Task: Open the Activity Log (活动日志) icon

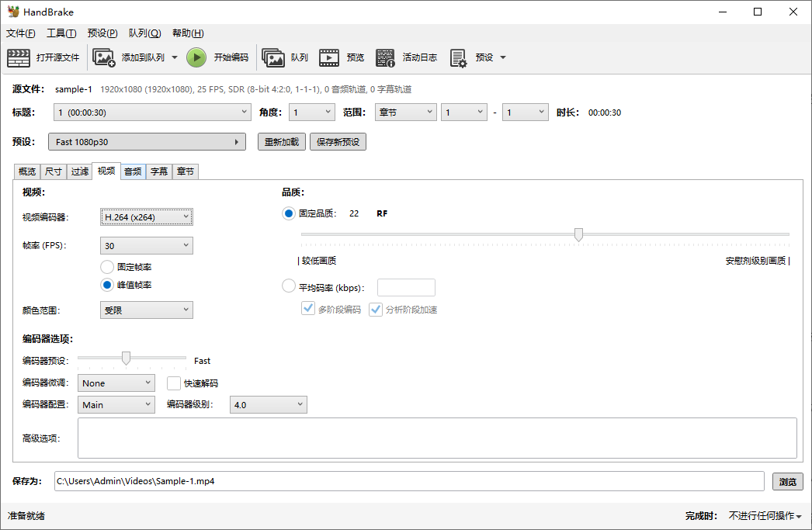Action: tap(385, 57)
